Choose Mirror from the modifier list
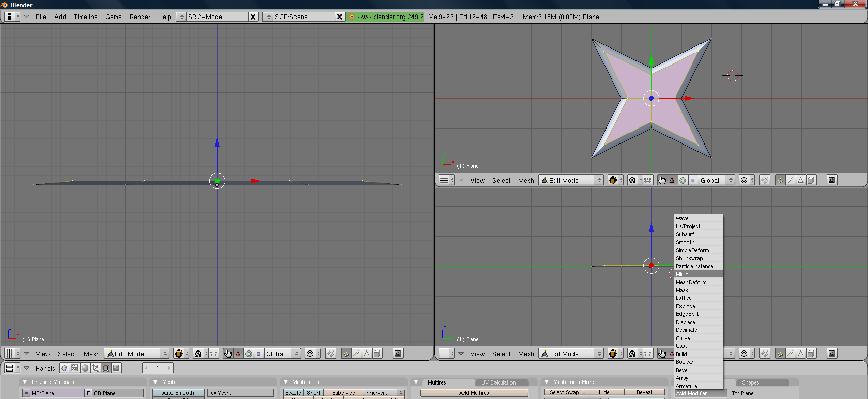 pos(699,274)
